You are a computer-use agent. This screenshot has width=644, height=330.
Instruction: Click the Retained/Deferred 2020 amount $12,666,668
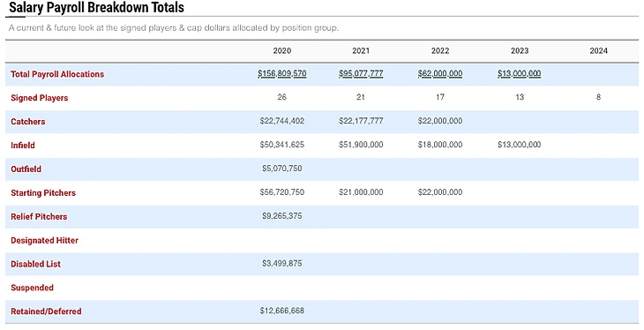[281, 311]
